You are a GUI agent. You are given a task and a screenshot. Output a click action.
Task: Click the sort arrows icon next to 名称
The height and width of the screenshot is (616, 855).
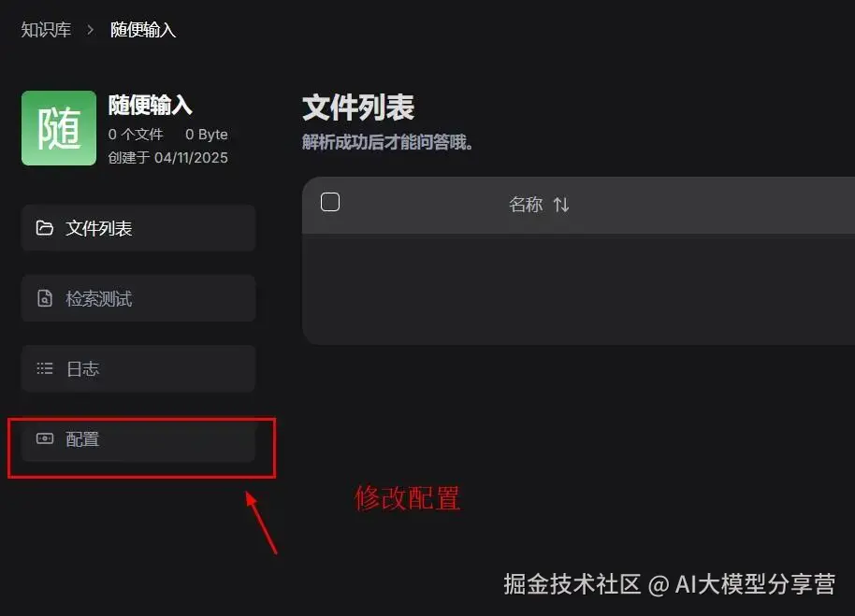pos(561,205)
